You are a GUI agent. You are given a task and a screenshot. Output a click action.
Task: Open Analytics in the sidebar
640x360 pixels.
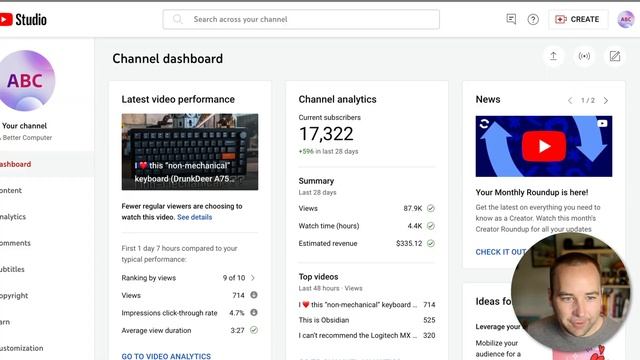click(13, 217)
